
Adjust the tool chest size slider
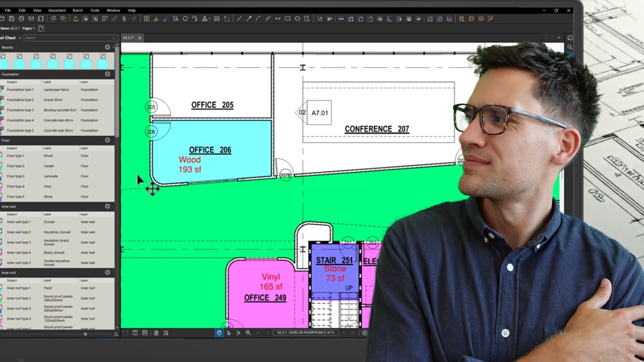coord(85,334)
